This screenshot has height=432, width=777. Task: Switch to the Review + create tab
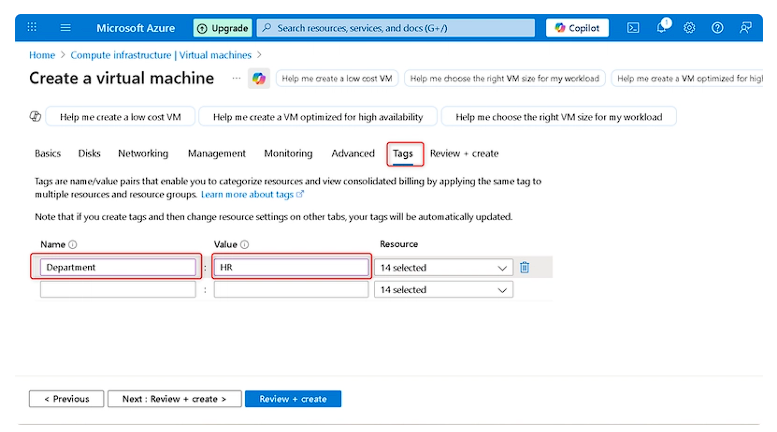tap(464, 154)
